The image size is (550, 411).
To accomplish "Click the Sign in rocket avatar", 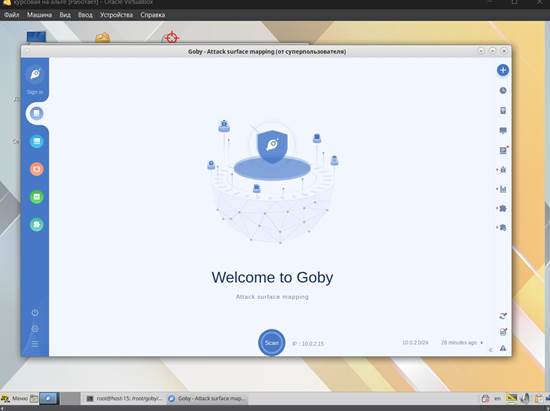I will pos(35,74).
